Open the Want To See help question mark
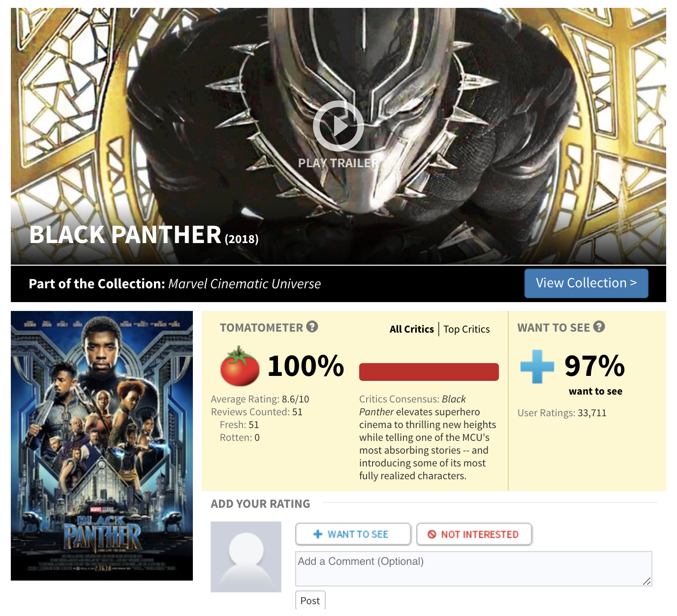This screenshot has height=616, width=677. (599, 326)
